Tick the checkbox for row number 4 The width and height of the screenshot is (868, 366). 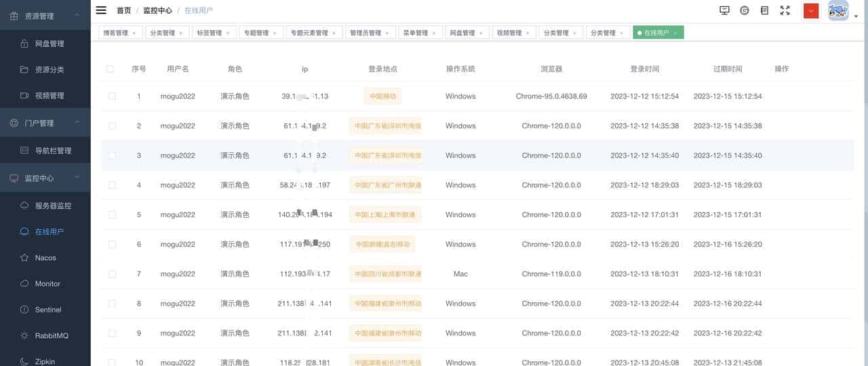[112, 185]
